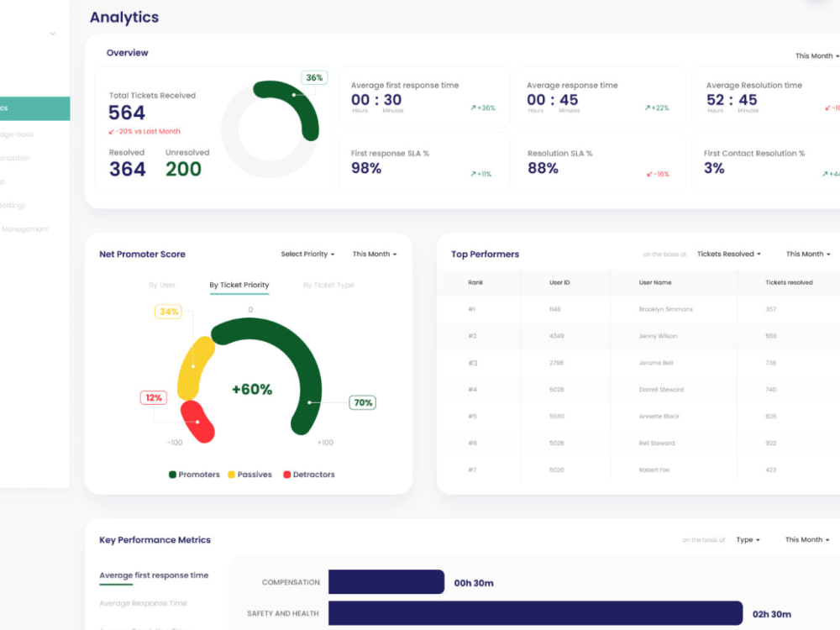Click the +60% score in the gauge
The image size is (840, 630).
[x=252, y=390]
